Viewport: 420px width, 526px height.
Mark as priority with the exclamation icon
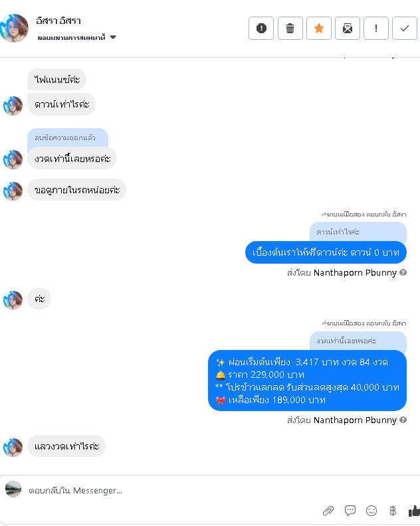pos(376,28)
